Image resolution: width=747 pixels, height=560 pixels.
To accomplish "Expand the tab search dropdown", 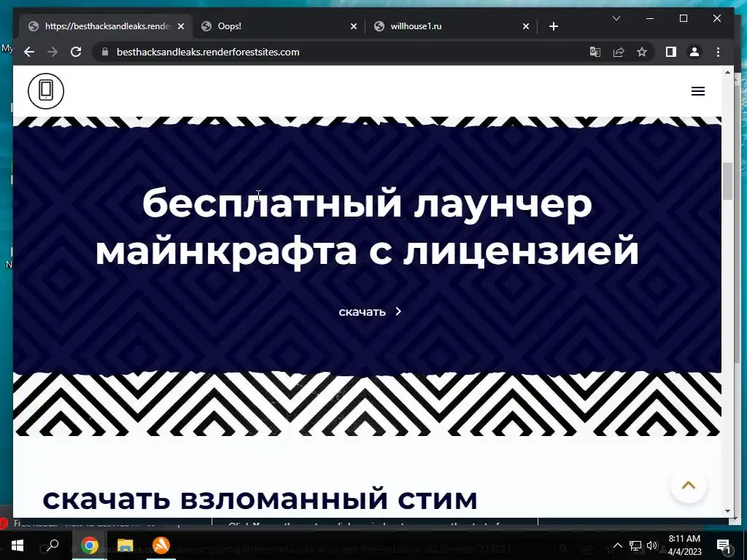I will click(616, 18).
